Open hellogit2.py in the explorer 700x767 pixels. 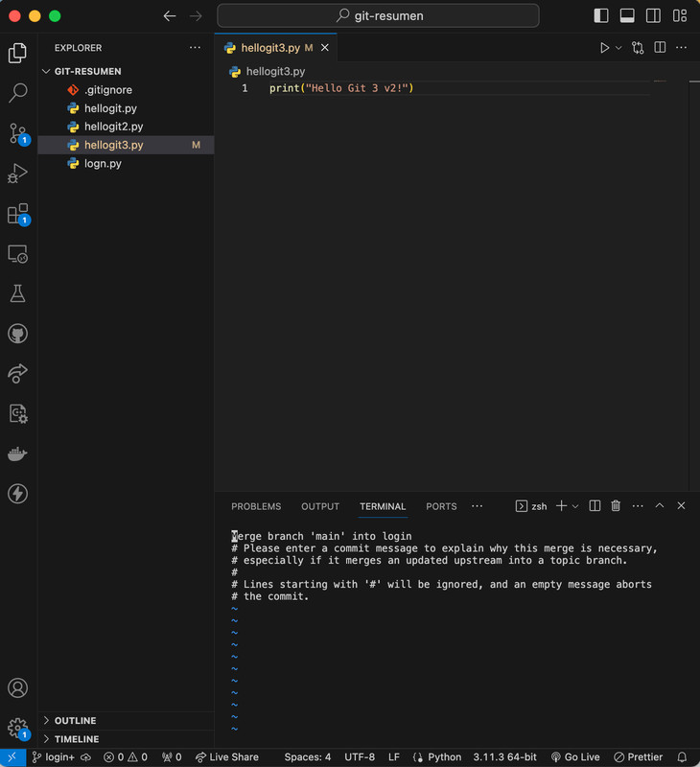[126, 127]
